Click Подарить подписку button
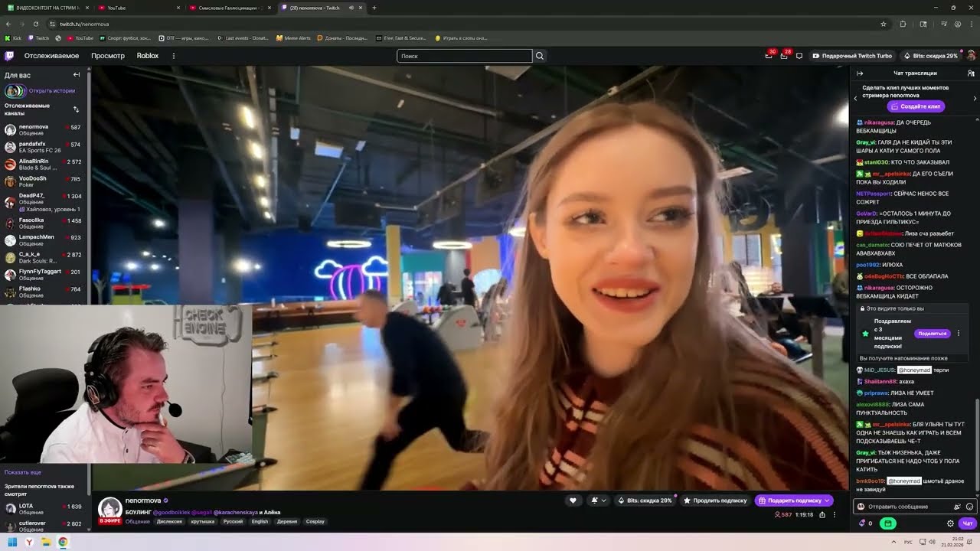The image size is (980, 551). pyautogui.click(x=794, y=500)
